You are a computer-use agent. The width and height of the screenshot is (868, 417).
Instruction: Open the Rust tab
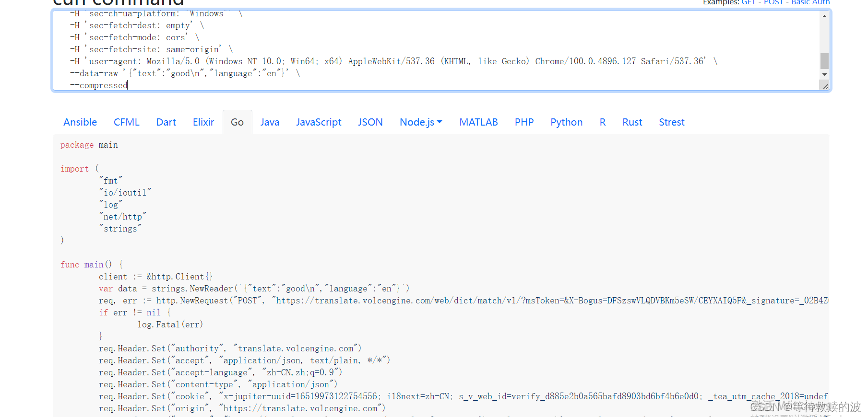point(632,122)
